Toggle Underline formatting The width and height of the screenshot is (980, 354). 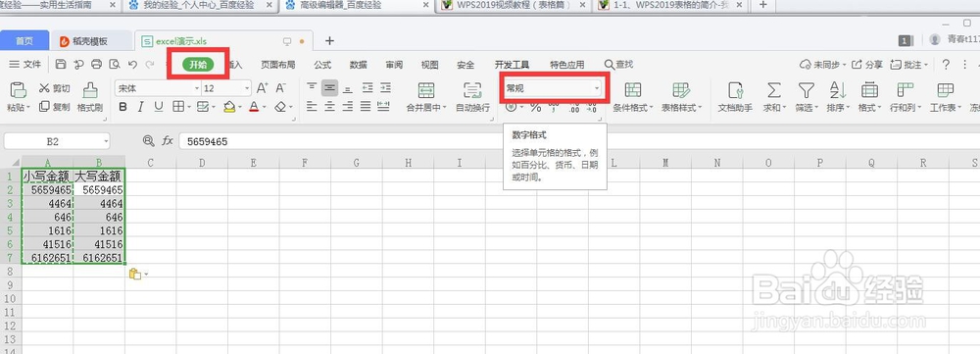click(x=159, y=107)
